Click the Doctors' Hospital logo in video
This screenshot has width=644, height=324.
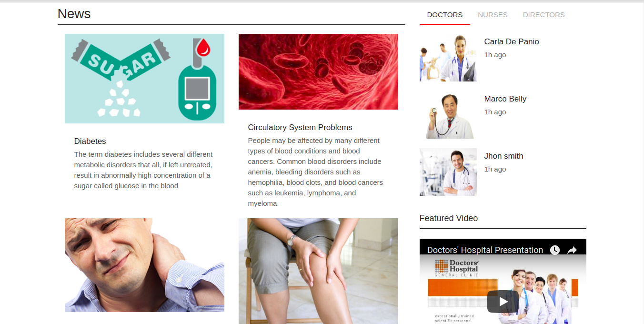click(456, 268)
